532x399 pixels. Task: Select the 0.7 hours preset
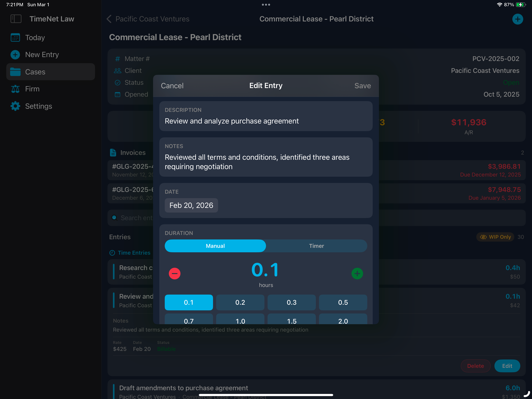point(189,319)
